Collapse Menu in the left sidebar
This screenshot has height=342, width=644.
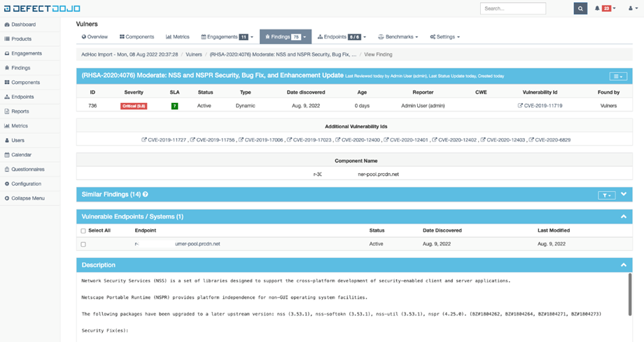(27, 198)
